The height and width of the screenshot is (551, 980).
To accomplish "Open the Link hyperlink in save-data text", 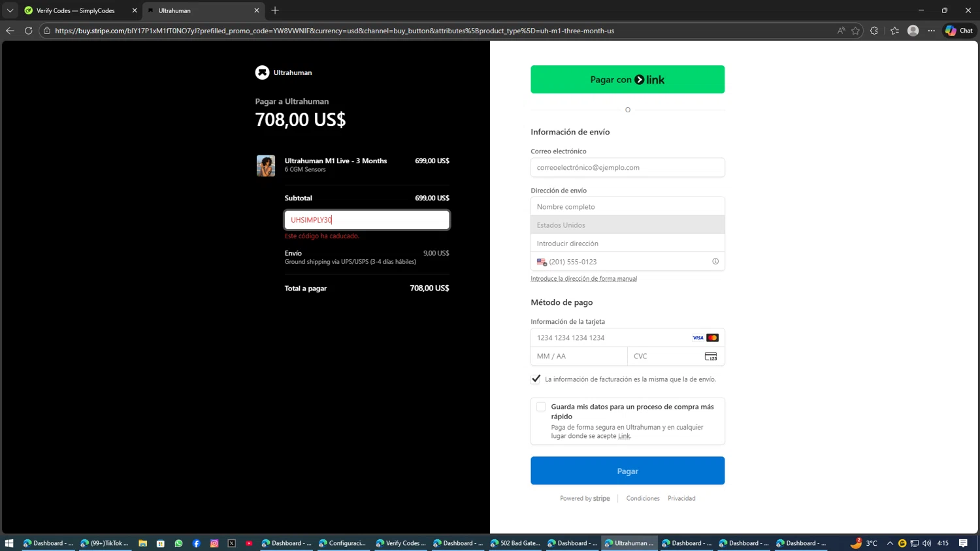I will (624, 436).
